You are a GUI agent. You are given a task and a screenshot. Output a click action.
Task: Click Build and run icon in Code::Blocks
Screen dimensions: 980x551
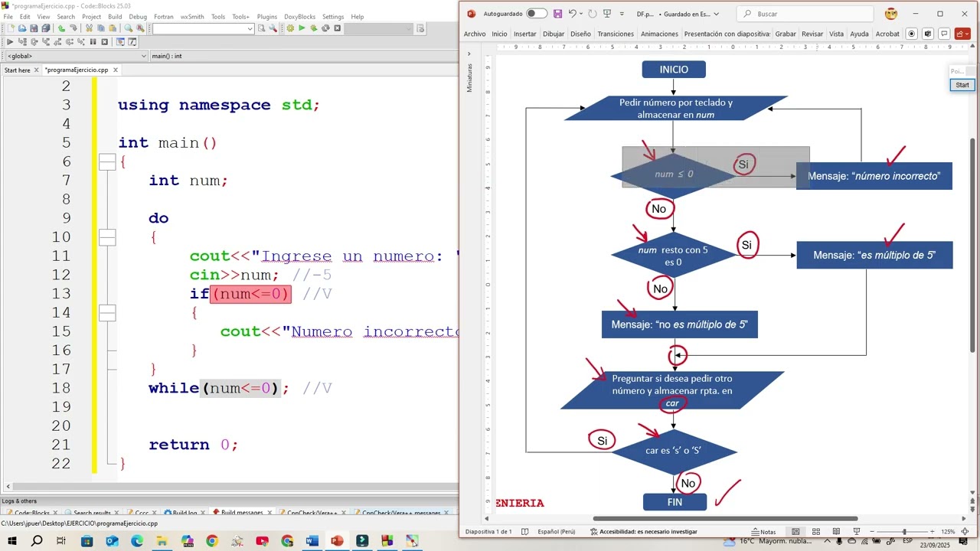(x=314, y=28)
